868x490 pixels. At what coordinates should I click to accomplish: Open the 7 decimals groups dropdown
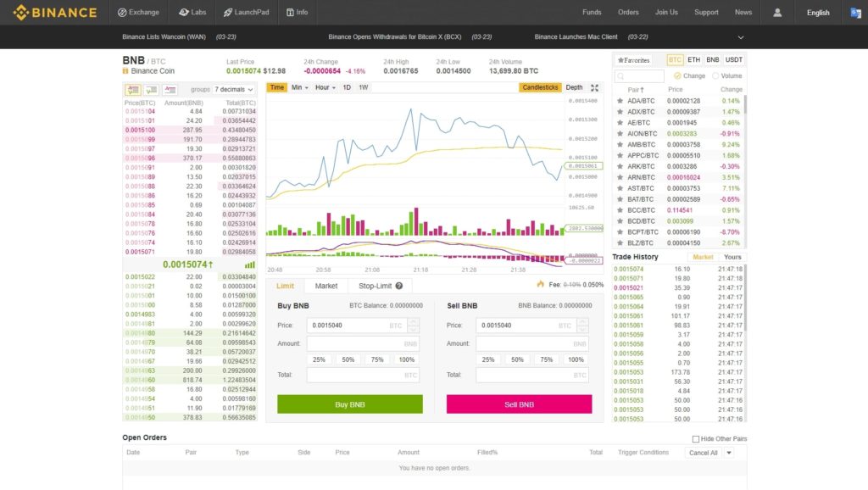pyautogui.click(x=234, y=90)
